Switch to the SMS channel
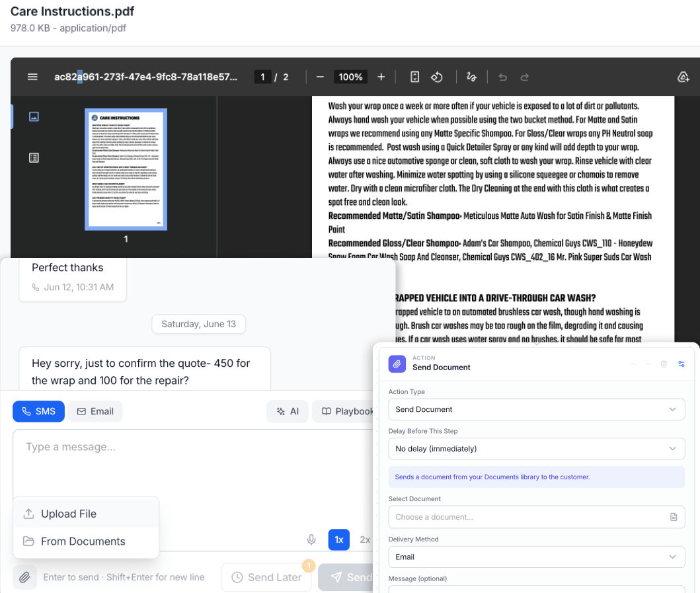 pos(38,411)
